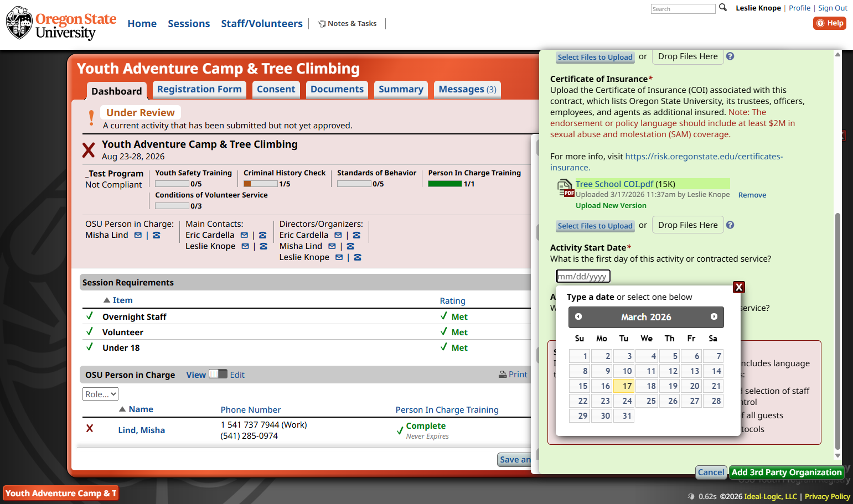Screen dimensions: 853x504
Task: Select March 17 in the calendar
Action: (x=624, y=386)
